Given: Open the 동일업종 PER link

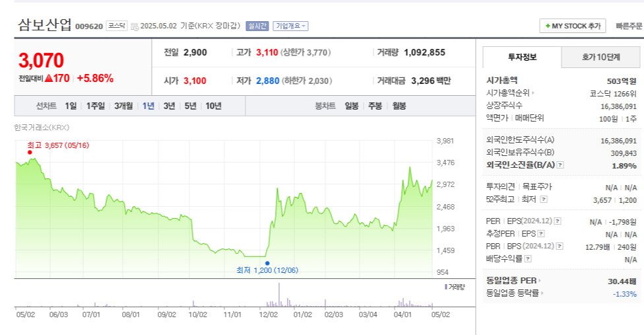Looking at the screenshot, I should 513,281.
